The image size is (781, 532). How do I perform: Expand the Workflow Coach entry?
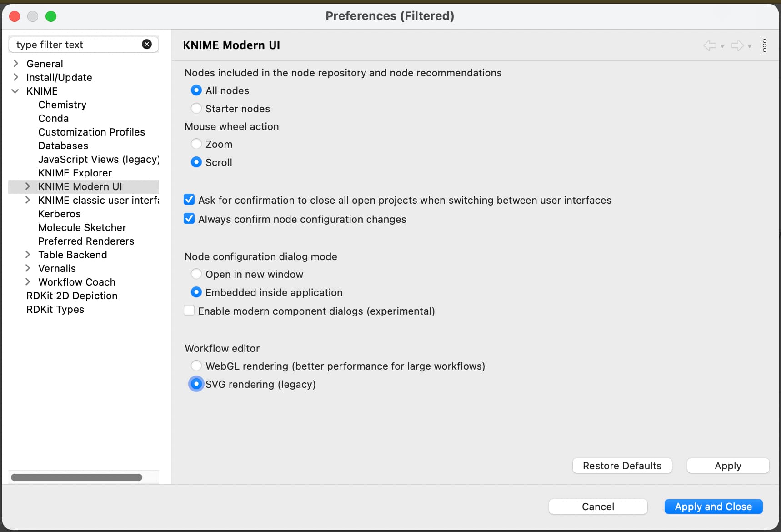point(28,281)
